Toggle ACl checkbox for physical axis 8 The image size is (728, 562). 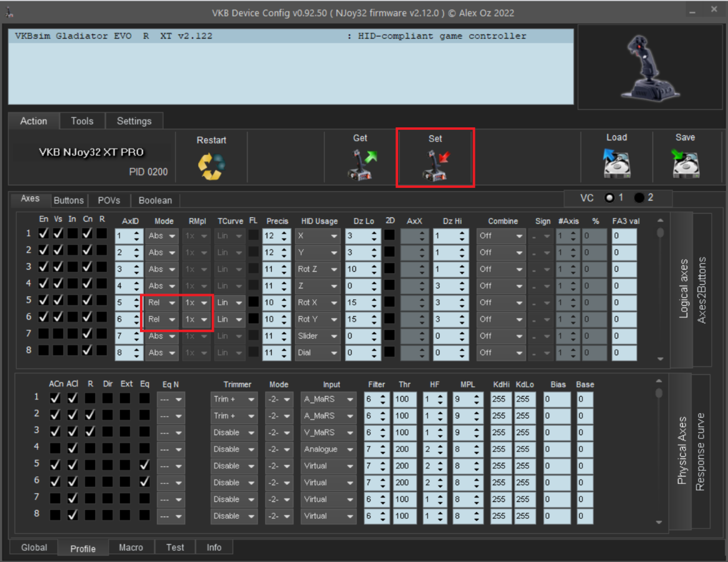(x=72, y=515)
